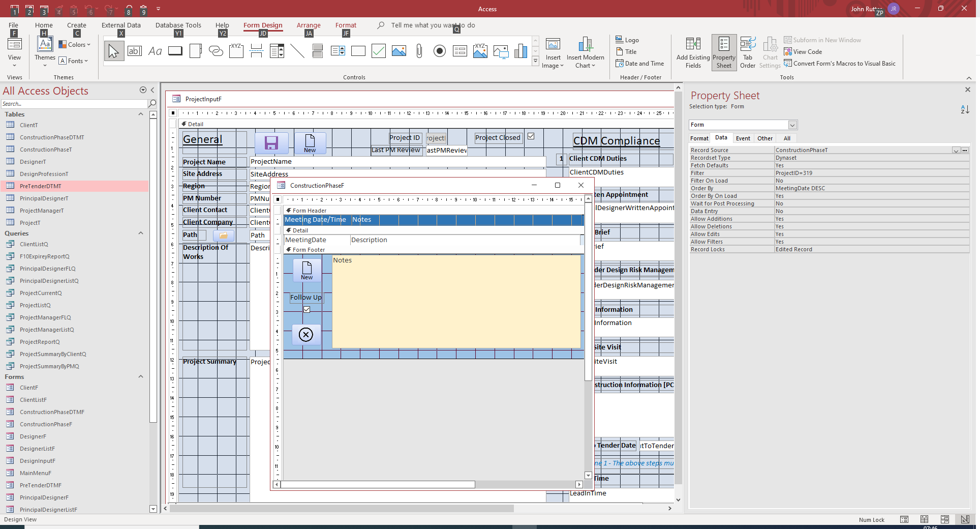Screen dimensions: 980x529
Task: Select the Text Box control
Action: tap(134, 51)
